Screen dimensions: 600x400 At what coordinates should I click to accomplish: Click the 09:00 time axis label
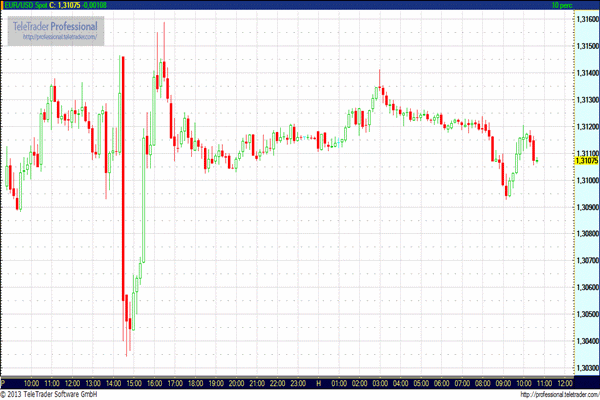[x=503, y=383]
